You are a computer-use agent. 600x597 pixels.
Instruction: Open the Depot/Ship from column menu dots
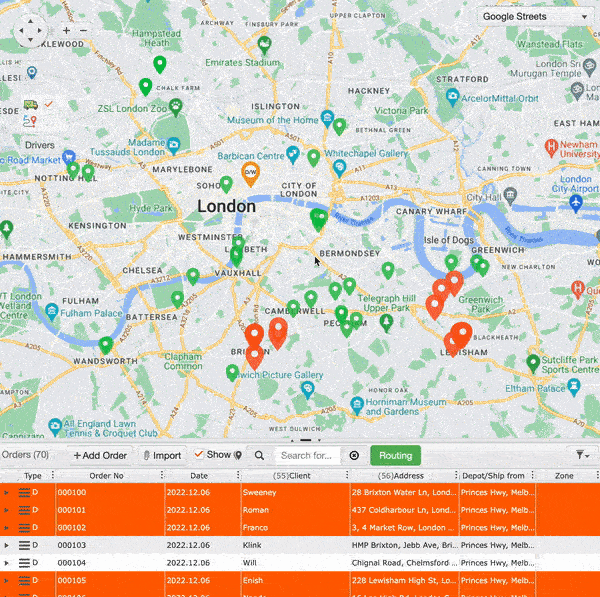tap(532, 475)
